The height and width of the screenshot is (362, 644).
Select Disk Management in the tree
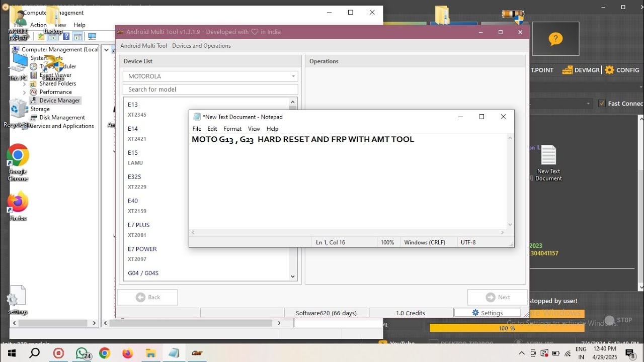click(x=62, y=118)
